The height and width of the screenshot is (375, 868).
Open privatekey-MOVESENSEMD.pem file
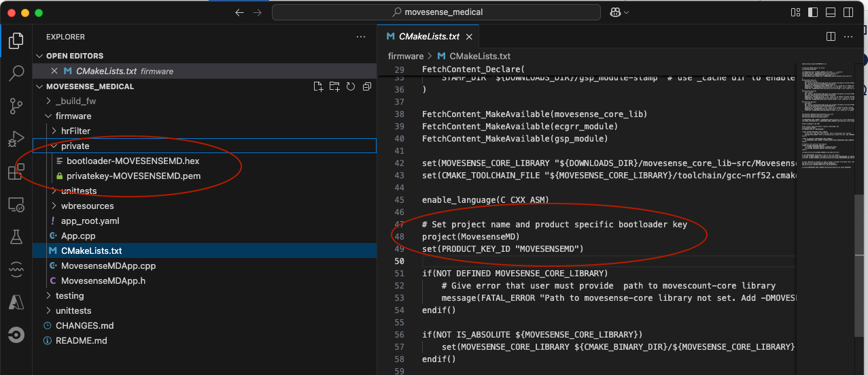[x=133, y=176]
